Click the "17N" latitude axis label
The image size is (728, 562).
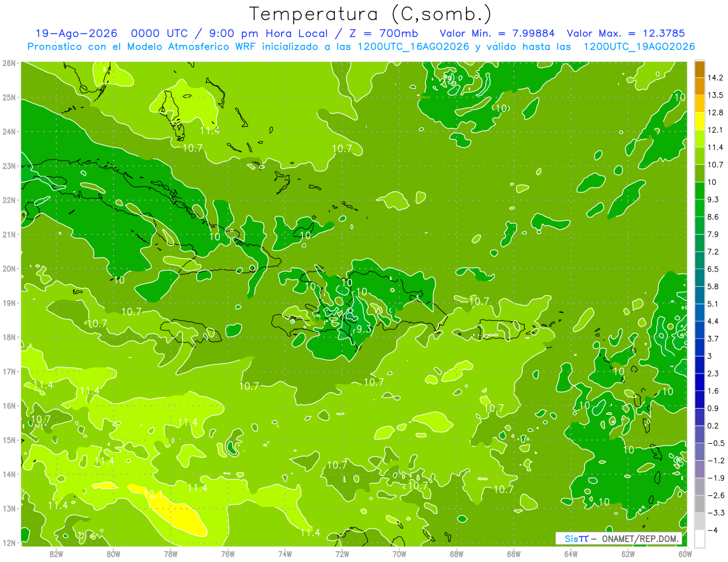[x=9, y=371]
